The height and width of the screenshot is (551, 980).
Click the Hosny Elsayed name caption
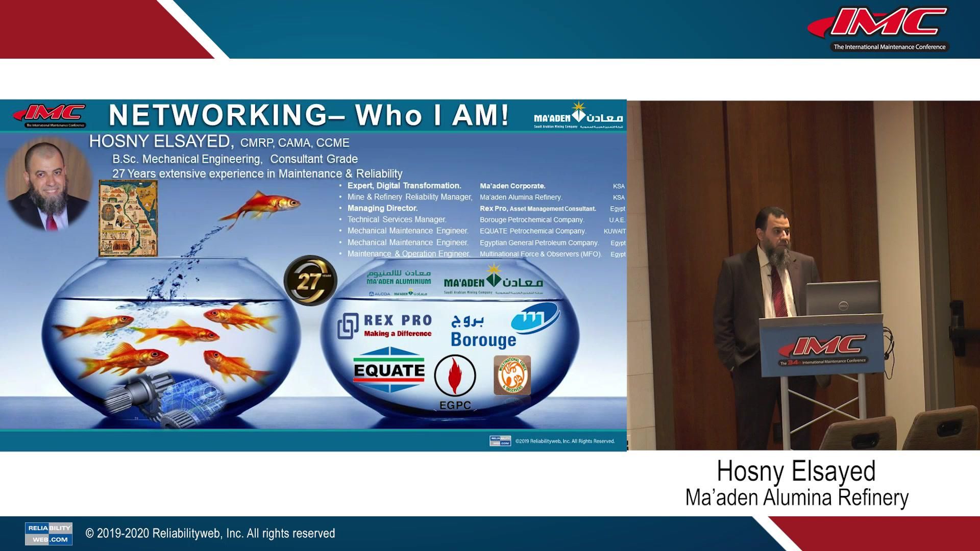(x=795, y=471)
